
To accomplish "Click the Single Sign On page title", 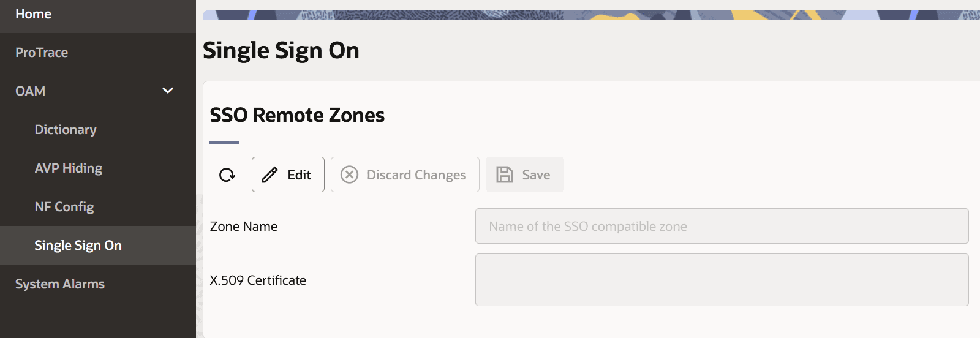I will coord(281,50).
